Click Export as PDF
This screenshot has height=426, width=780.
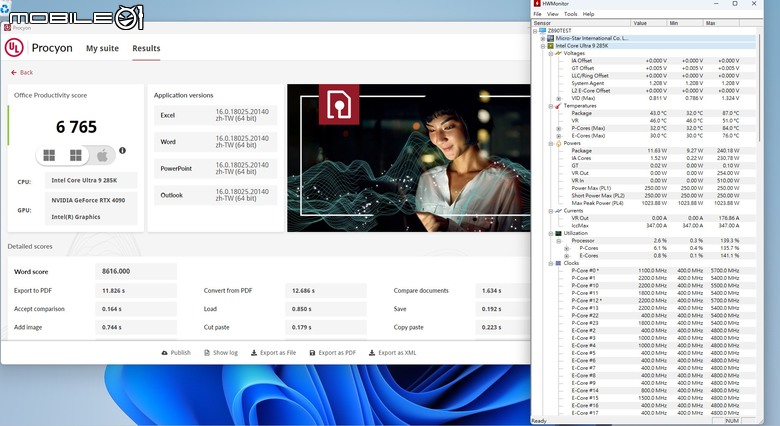tap(333, 353)
